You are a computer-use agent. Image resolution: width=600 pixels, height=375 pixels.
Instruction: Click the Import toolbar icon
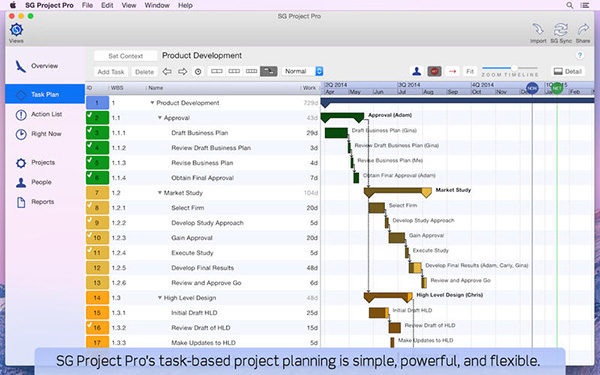click(x=538, y=29)
